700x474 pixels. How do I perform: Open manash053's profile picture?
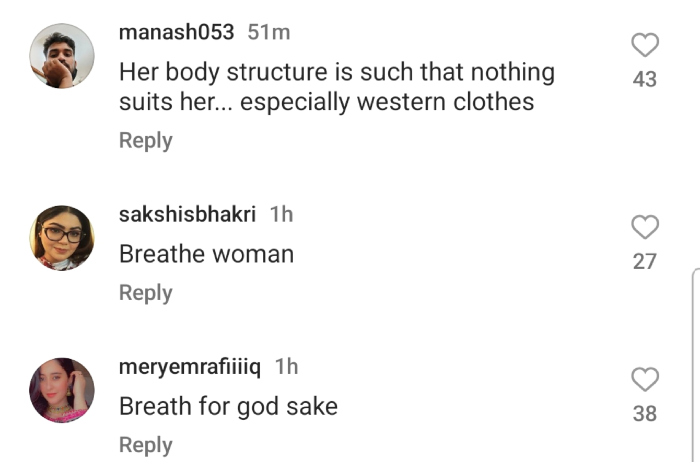pyautogui.click(x=62, y=56)
